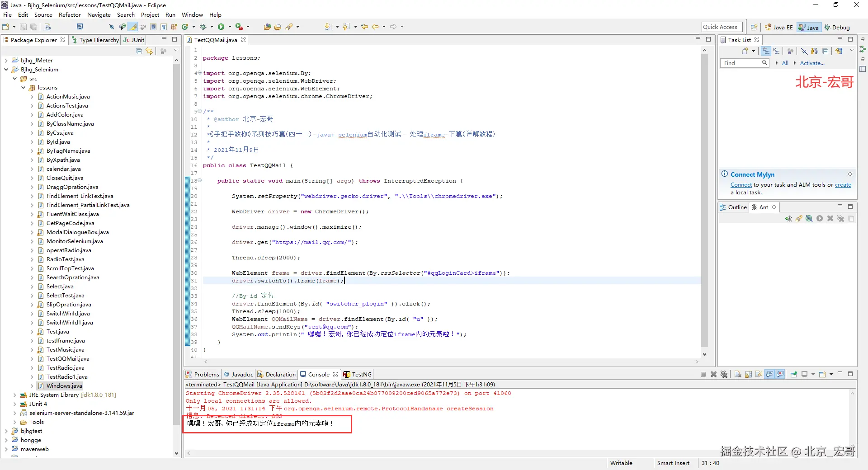Click the Open Task toolbar icon
Viewport: 868px width, 470px height.
click(x=278, y=27)
